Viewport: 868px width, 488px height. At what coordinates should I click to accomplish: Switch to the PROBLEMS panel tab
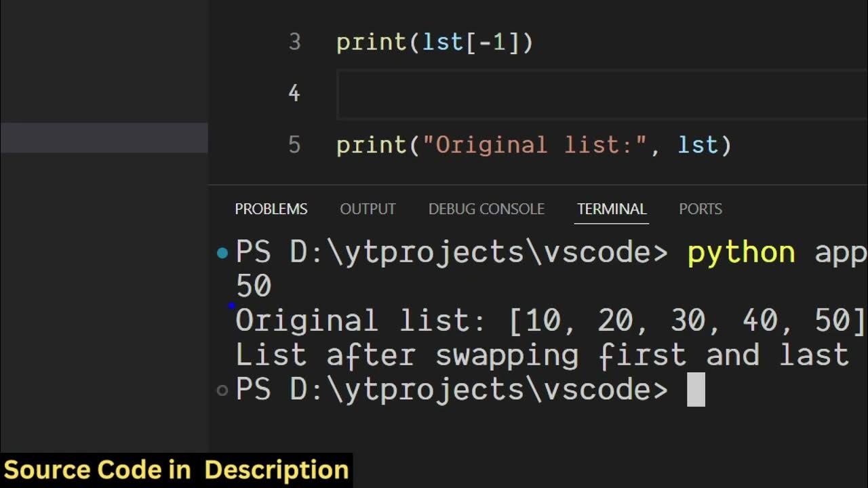(271, 209)
